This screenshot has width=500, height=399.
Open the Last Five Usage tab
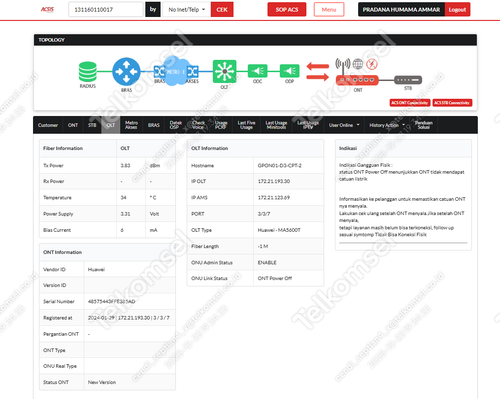[x=246, y=125]
